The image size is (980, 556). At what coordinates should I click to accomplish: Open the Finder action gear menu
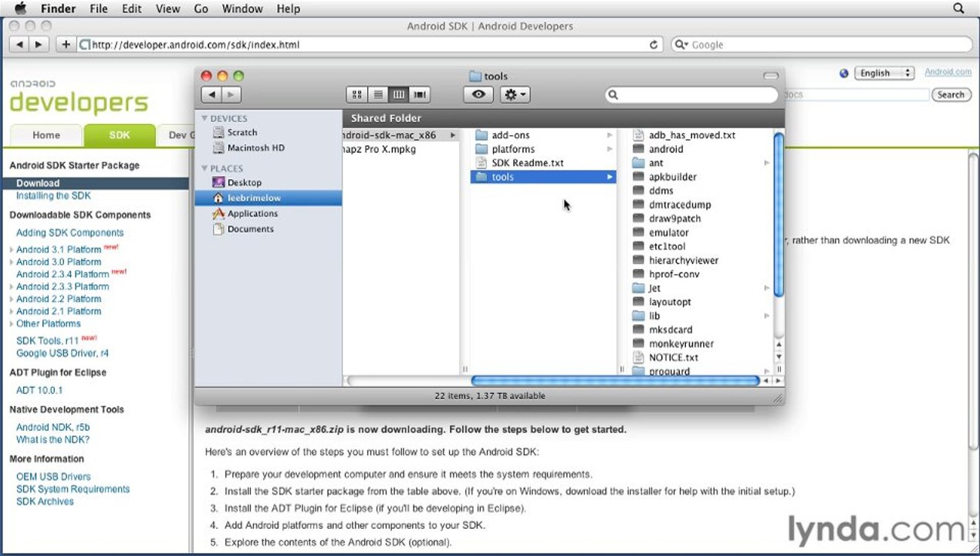pyautogui.click(x=515, y=94)
